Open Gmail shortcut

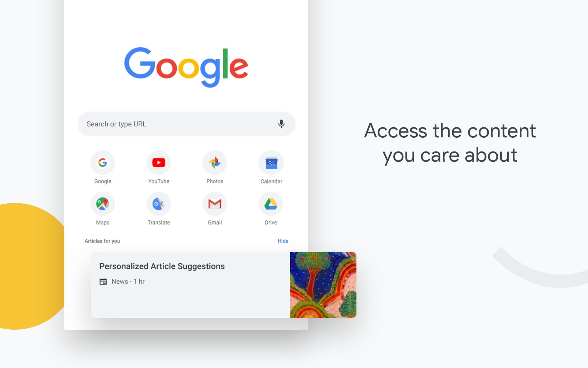[x=214, y=204]
